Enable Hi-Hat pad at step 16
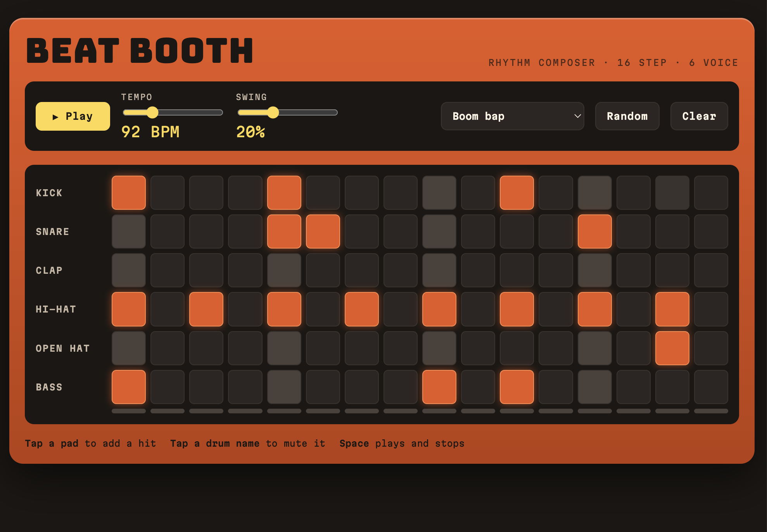 [711, 309]
